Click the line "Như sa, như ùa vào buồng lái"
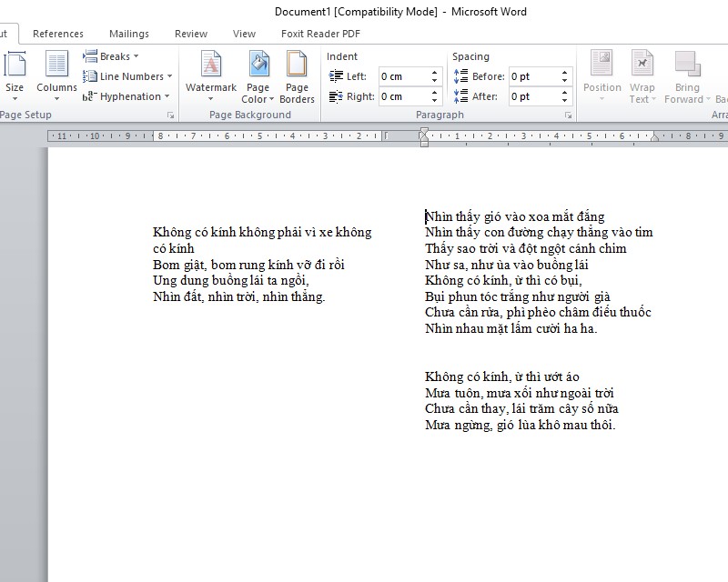The image size is (728, 582). [x=507, y=265]
